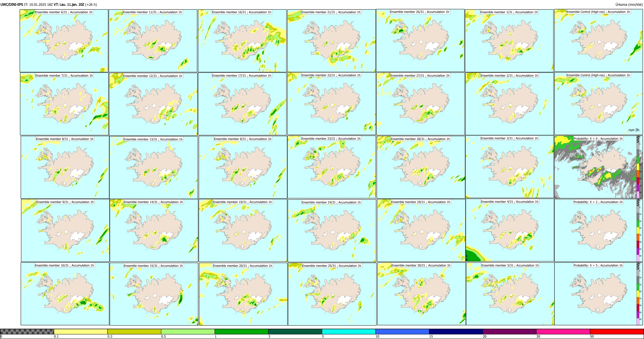Pick the pale yellow 0.1–0.3 legend swatch
644x339 pixels.
tap(81, 332)
